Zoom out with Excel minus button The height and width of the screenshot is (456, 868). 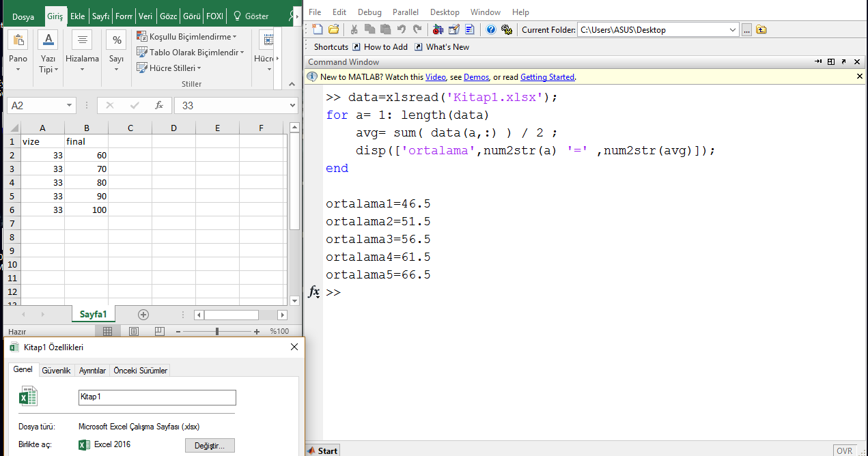pos(178,331)
